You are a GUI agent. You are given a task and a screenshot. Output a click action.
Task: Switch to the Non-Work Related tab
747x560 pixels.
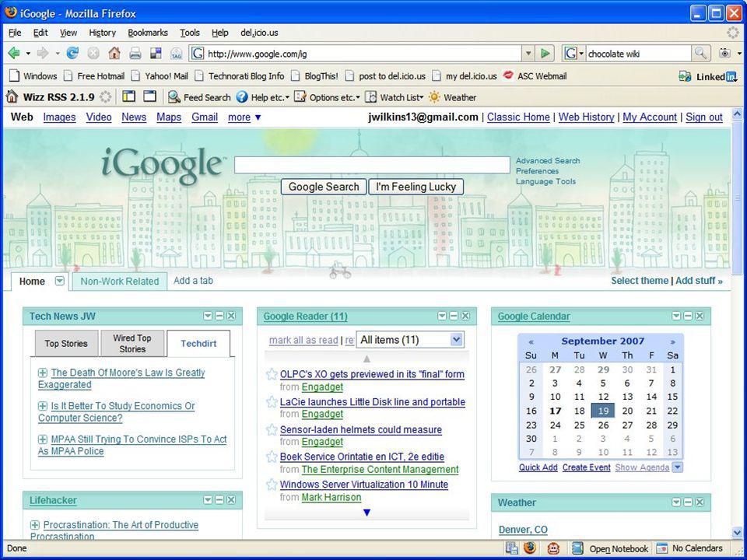(120, 281)
